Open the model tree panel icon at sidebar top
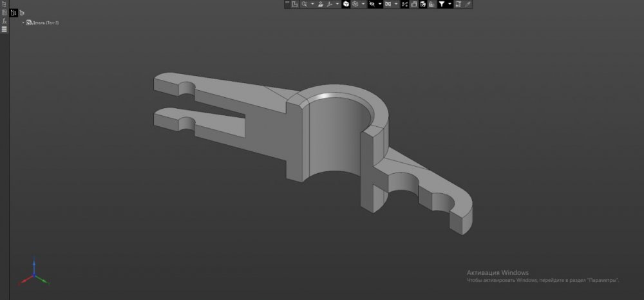Image resolution: width=644 pixels, height=300 pixels. point(4,5)
